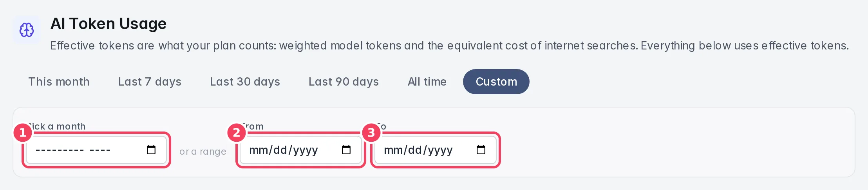Switch to the This month range
Image resolution: width=868 pixels, height=190 pixels.
point(59,82)
